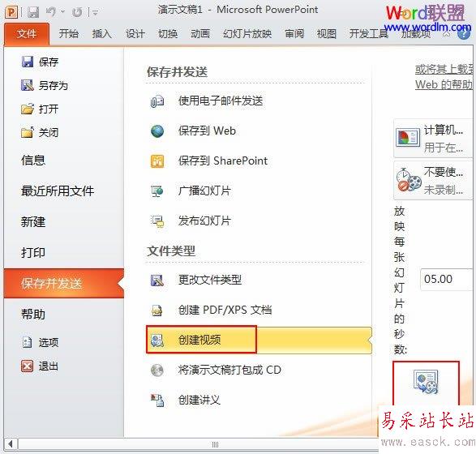Switch to the 开发工具 ribbon tab
The image size is (476, 454).
pyautogui.click(x=368, y=33)
